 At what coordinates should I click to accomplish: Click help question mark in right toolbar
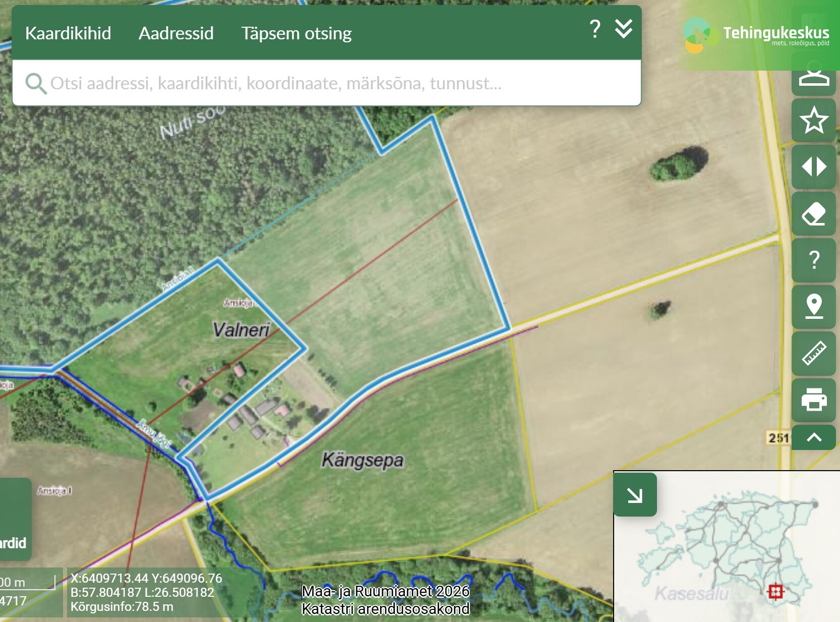pos(813,260)
